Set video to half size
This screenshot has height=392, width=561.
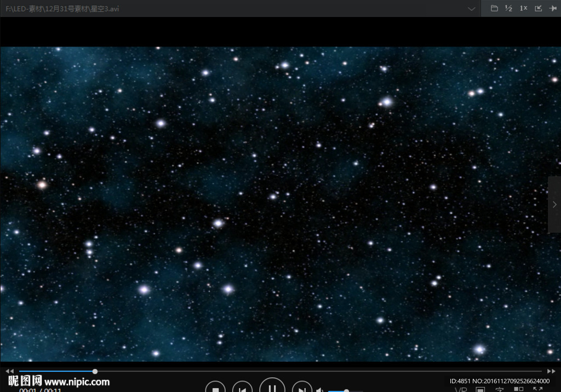pyautogui.click(x=508, y=8)
